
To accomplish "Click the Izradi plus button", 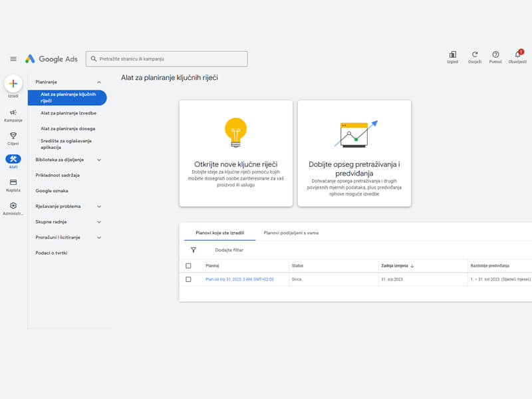I will (x=13, y=84).
